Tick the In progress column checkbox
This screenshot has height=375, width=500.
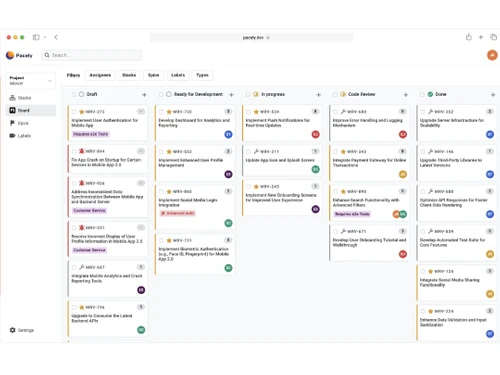pyautogui.click(x=248, y=95)
